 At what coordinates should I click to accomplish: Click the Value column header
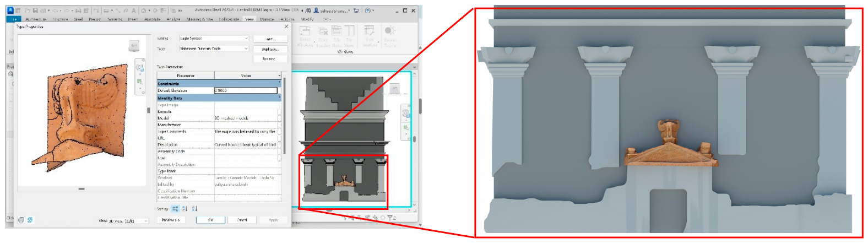246,75
